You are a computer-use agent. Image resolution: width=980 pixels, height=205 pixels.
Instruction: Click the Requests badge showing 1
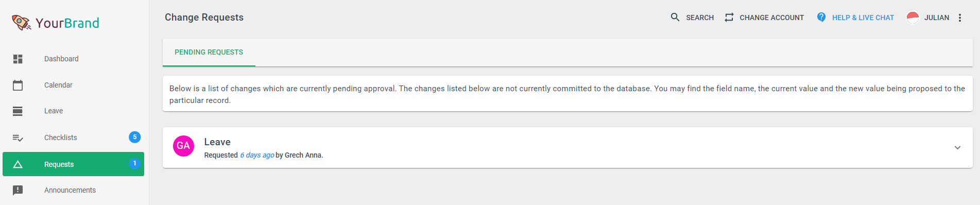pos(134,163)
